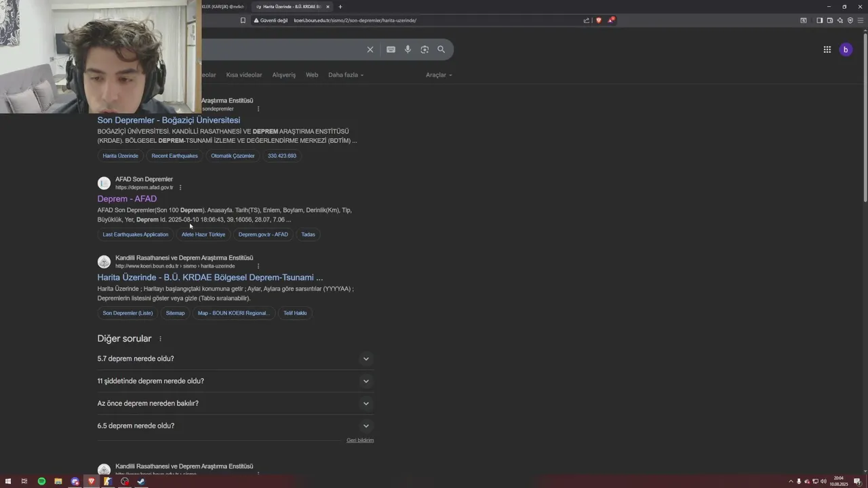
Task: Open the Brave Wallet icon
Action: pos(829,20)
